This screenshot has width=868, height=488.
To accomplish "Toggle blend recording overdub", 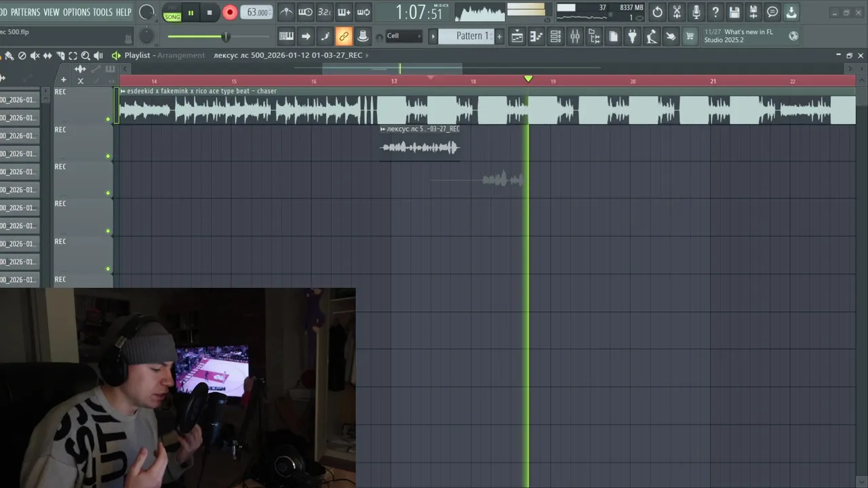I will click(x=344, y=12).
